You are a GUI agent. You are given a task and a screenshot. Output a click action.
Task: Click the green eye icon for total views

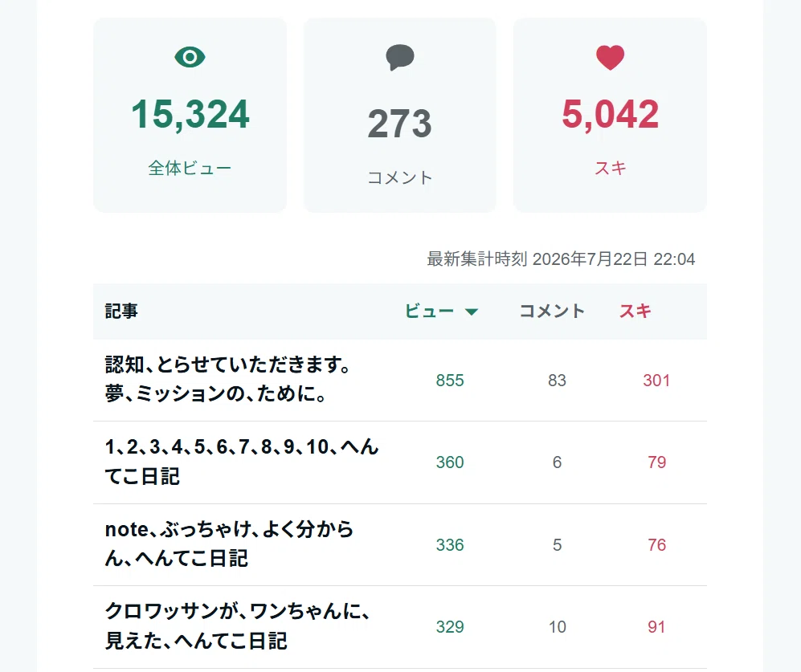pyautogui.click(x=190, y=57)
